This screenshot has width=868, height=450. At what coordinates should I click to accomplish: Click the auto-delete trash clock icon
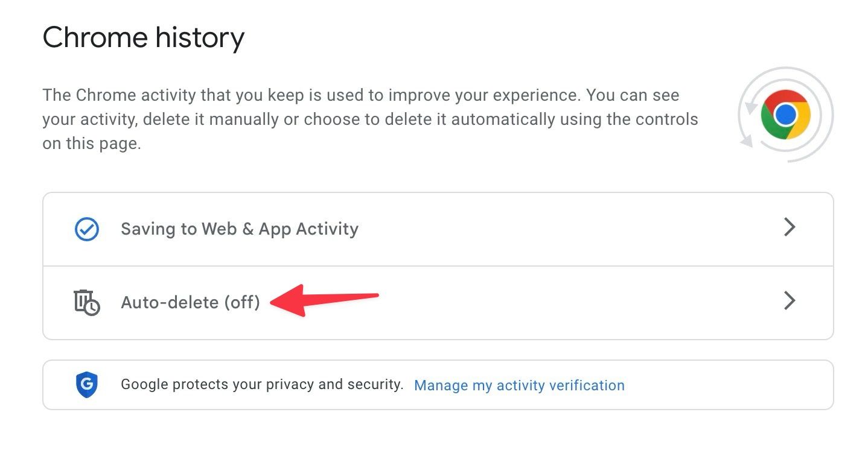[x=86, y=302]
